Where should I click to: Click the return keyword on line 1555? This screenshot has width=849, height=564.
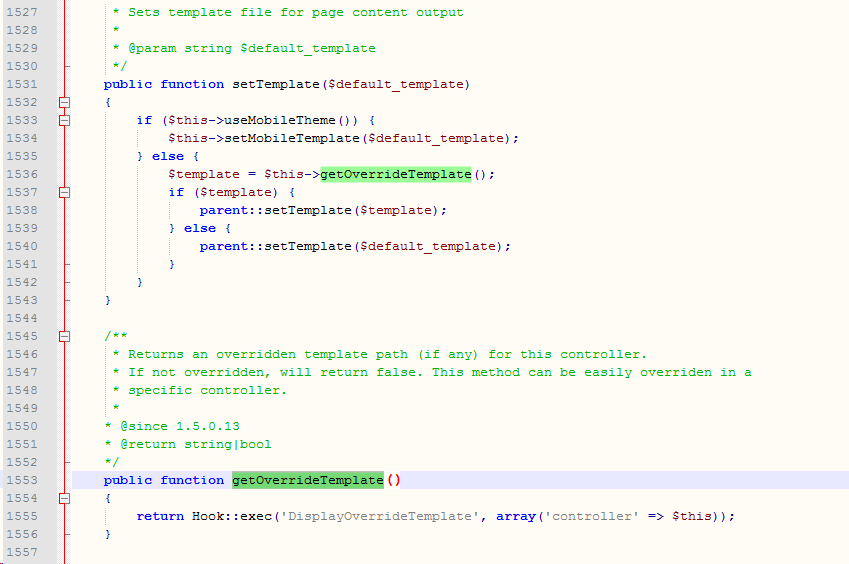pyautogui.click(x=160, y=516)
